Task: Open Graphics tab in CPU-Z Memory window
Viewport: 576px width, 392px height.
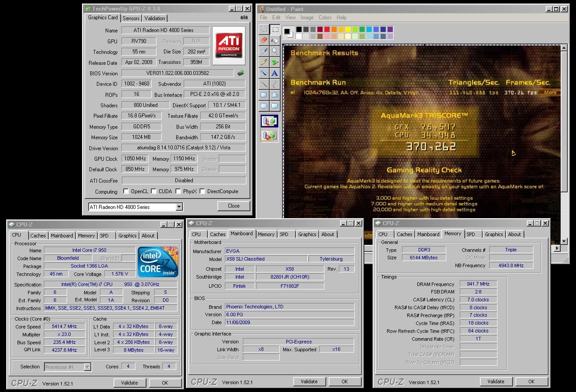Action: (494, 234)
